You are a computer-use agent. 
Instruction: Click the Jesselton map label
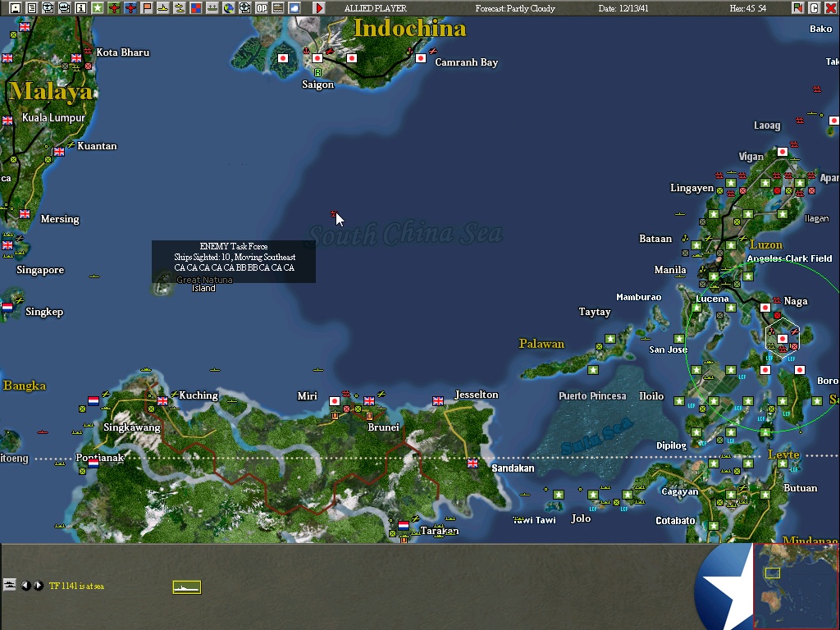click(477, 395)
